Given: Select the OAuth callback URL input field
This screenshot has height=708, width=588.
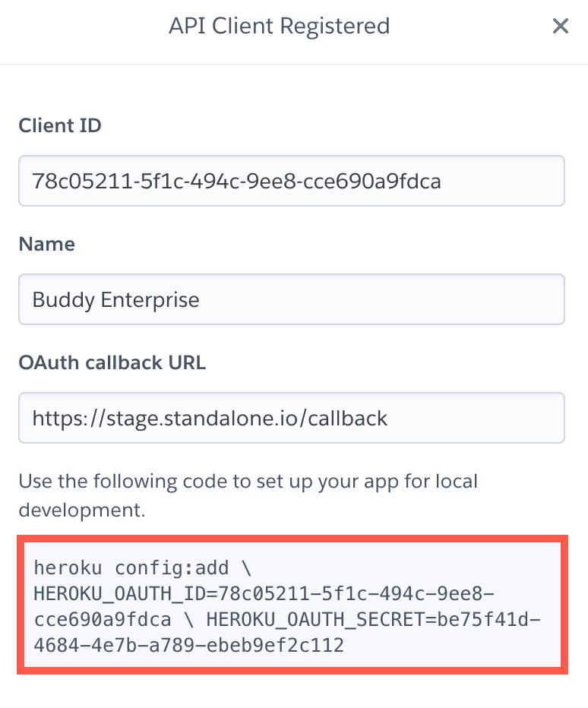Looking at the screenshot, I should pyautogui.click(x=291, y=418).
